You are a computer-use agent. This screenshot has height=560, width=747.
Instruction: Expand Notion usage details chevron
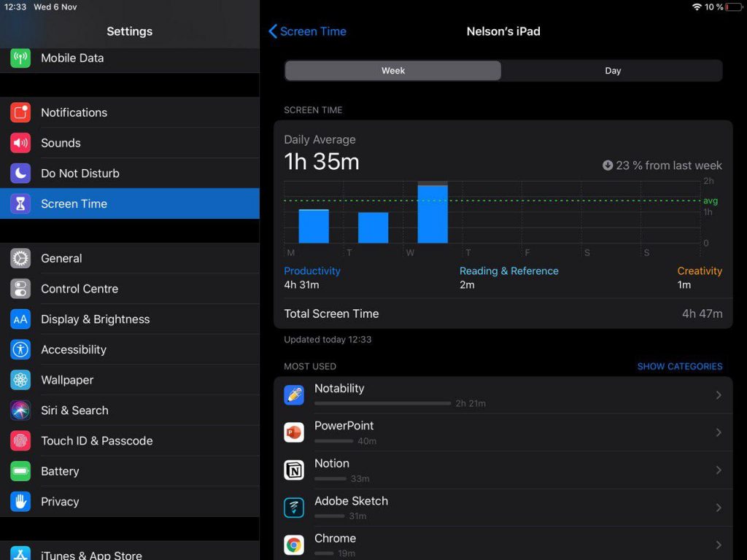[x=719, y=470]
